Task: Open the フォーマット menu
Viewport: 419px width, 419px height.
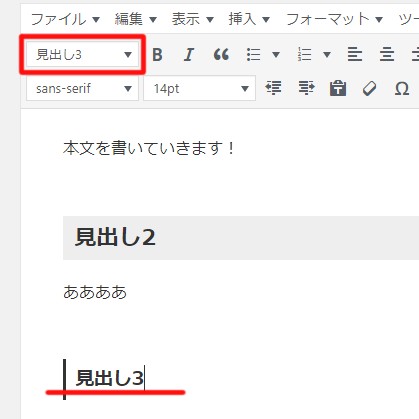Action: coord(335,19)
